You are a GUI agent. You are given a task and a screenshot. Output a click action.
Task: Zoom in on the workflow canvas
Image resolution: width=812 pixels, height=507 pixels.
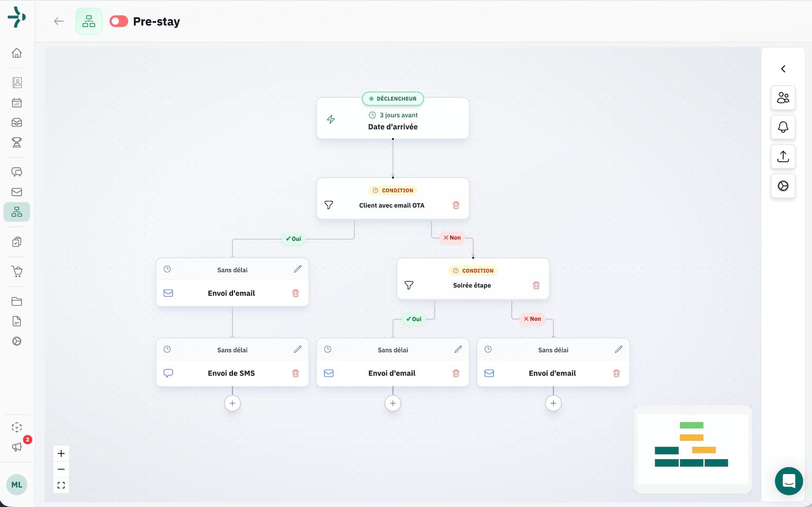pyautogui.click(x=61, y=454)
